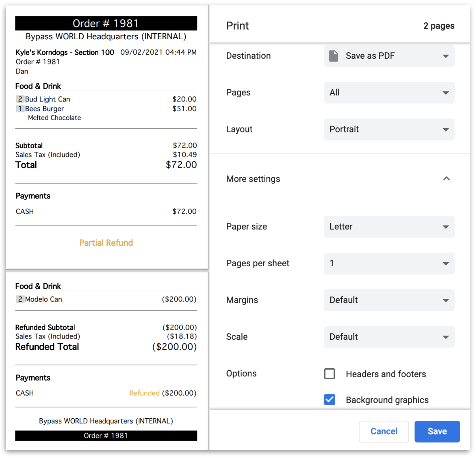Click the quantity 2 badge for Bud Light Can
The image size is (476, 458).
pos(20,99)
